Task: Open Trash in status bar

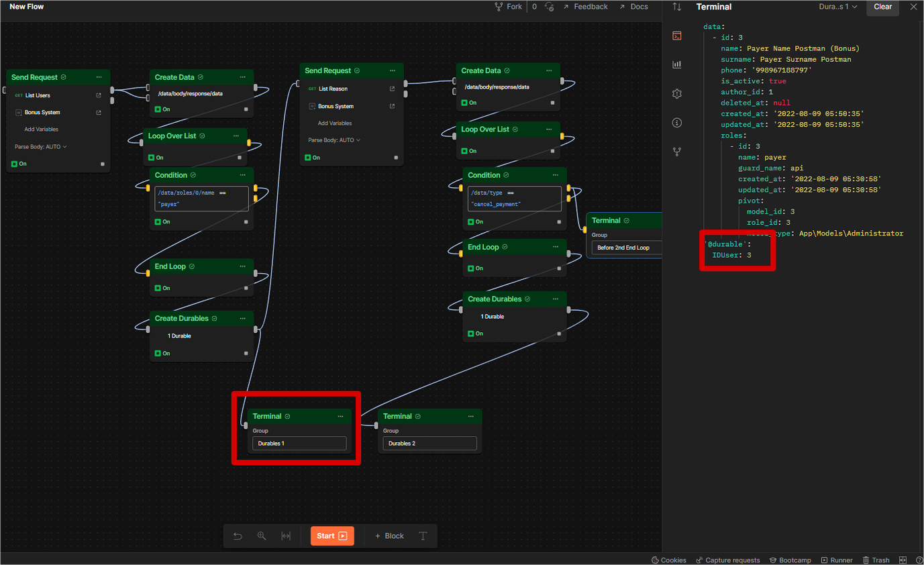Action: tap(876, 560)
